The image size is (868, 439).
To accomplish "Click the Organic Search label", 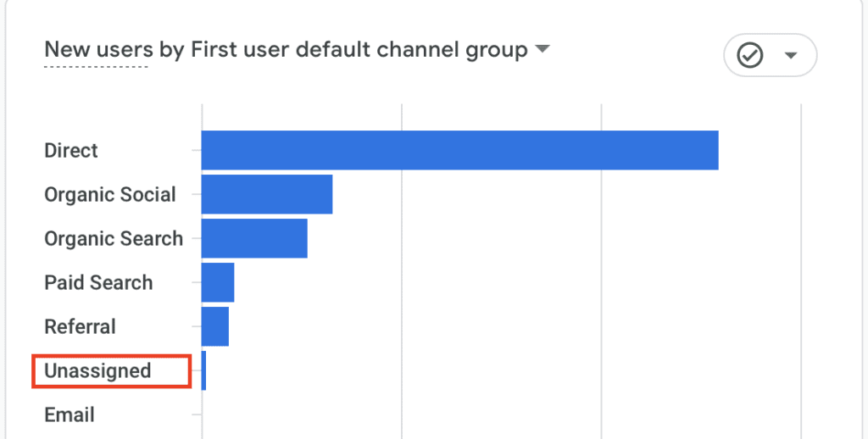I will [114, 239].
